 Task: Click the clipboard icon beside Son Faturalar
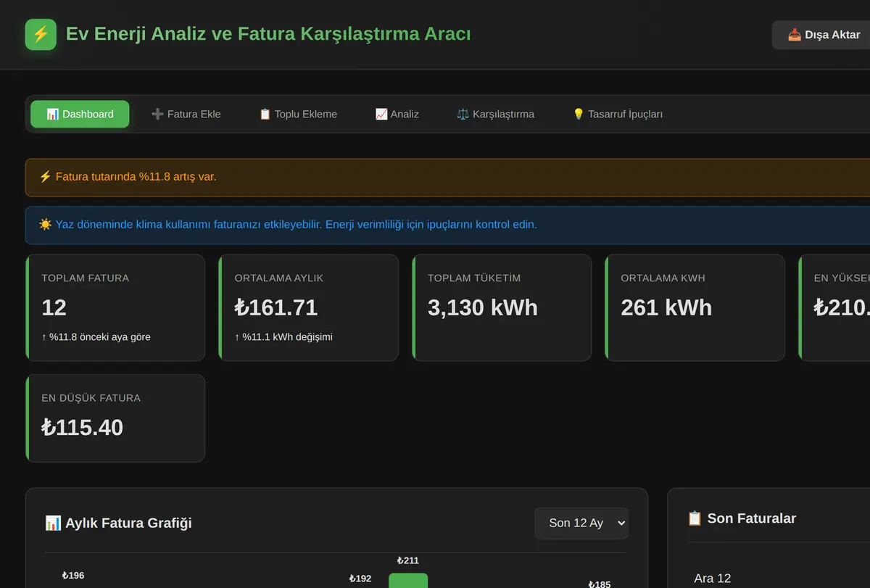695,518
